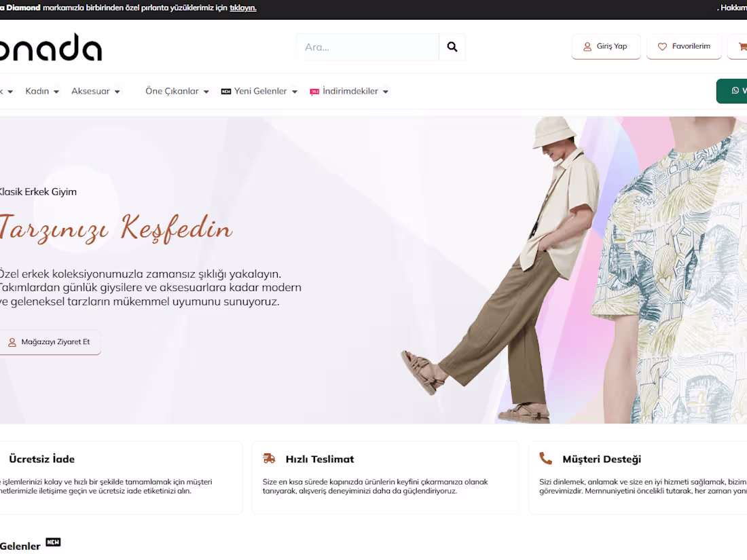Viewport: 747px width, 560px height.
Task: Click the delivery truck icon by Hızlı Teslimat
Action: pyautogui.click(x=269, y=458)
